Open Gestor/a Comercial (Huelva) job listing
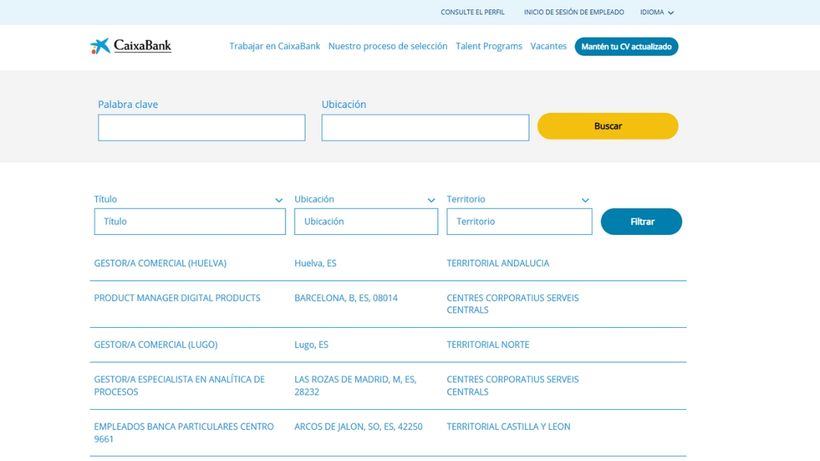This screenshot has width=820, height=461. click(160, 263)
